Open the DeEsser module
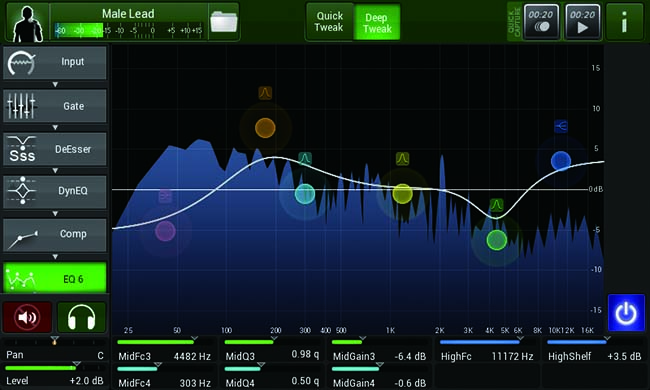Viewport: 650px width, 390px height. (x=55, y=149)
